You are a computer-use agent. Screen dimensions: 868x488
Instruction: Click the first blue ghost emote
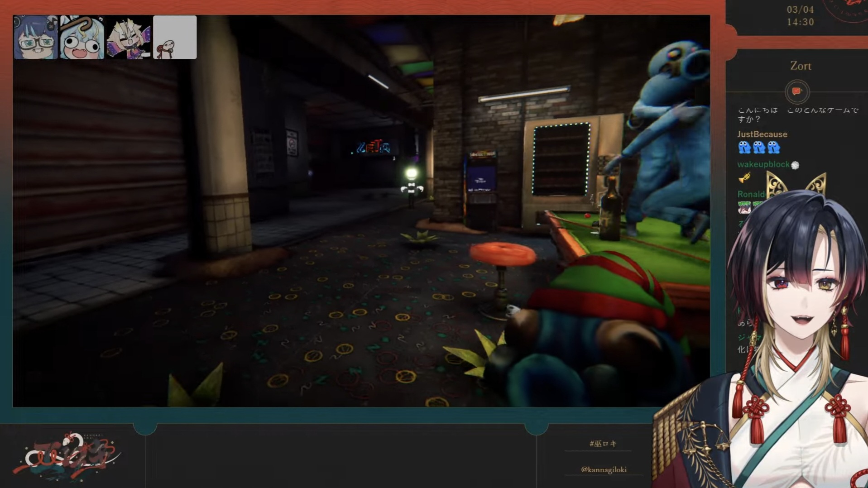(x=744, y=148)
